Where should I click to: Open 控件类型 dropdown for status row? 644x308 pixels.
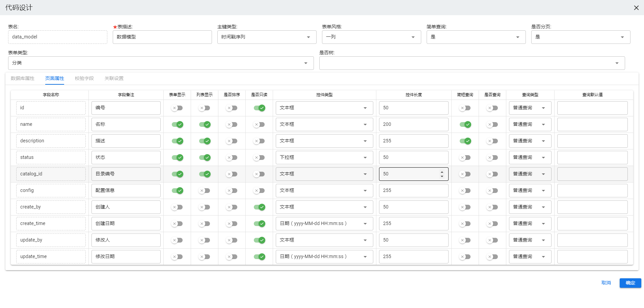tap(324, 158)
